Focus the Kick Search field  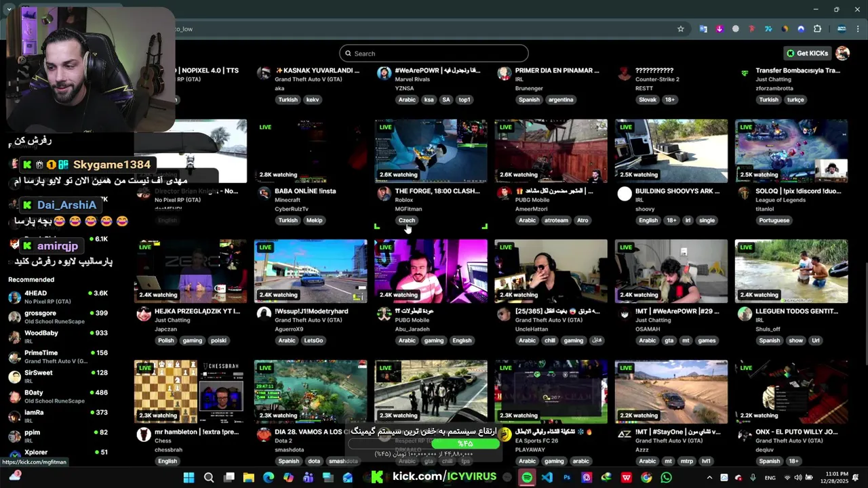[x=434, y=54]
